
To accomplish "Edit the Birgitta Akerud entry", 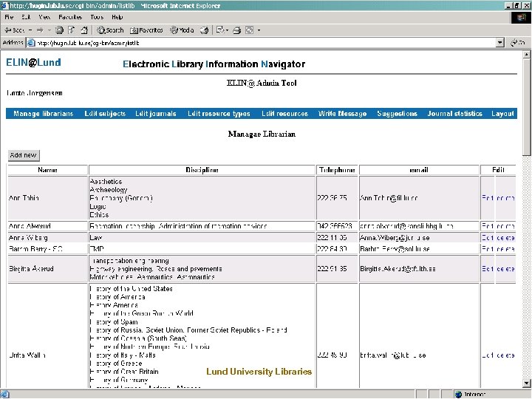I will (488, 269).
